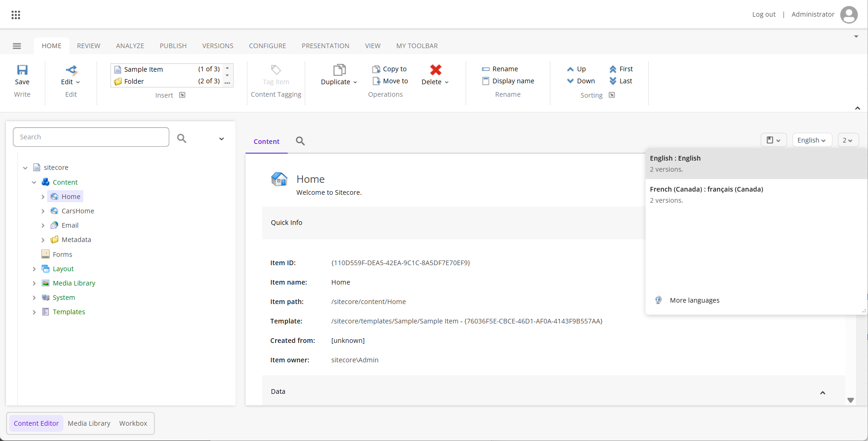Viewport: 868px width, 441px height.
Task: Move item to First position
Action: (621, 69)
